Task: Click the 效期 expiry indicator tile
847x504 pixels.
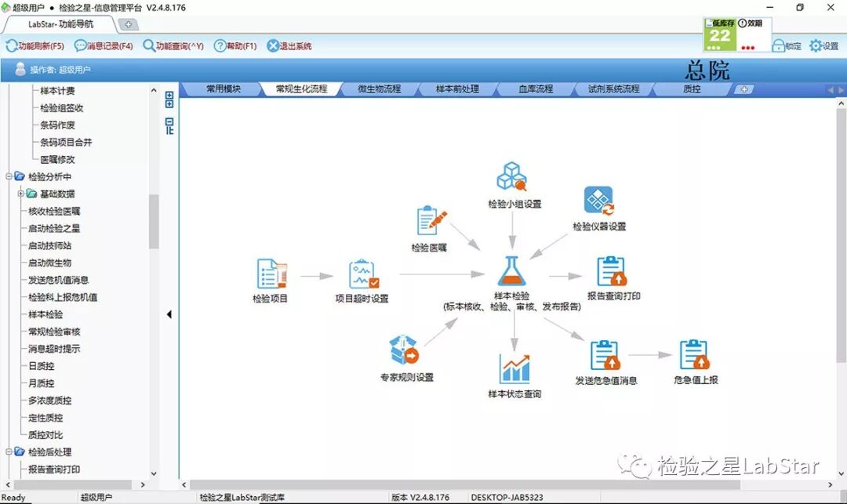Action: tap(754, 35)
